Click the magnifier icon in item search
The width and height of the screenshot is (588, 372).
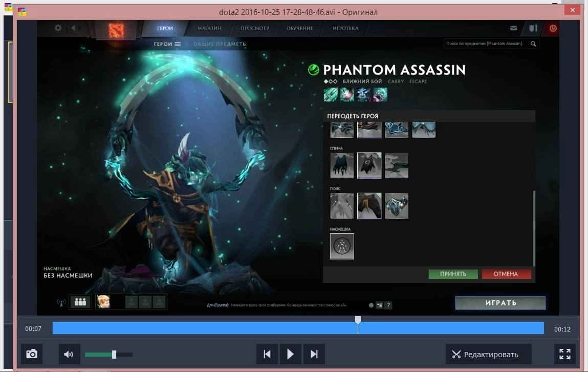tap(533, 44)
